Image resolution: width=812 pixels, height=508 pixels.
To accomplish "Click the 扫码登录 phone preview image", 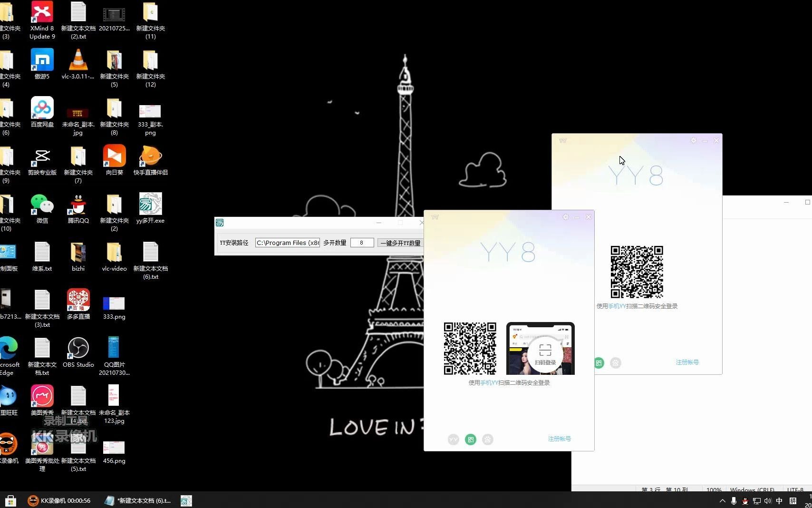I will coord(540,349).
